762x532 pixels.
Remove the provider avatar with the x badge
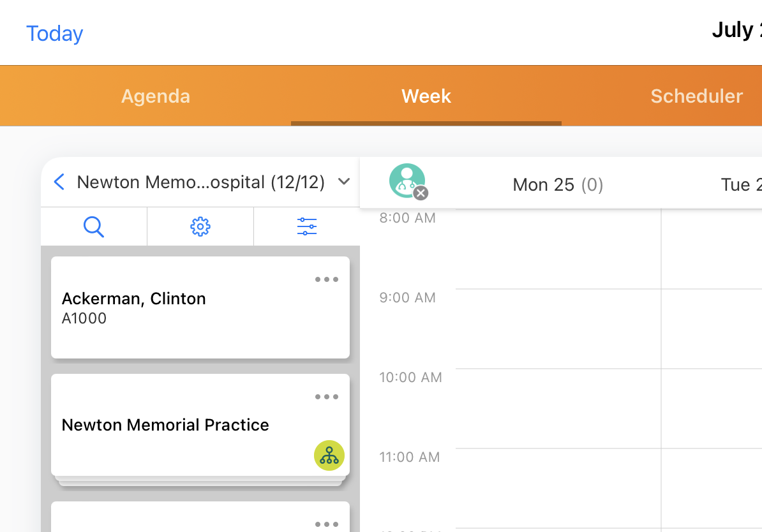pos(420,193)
